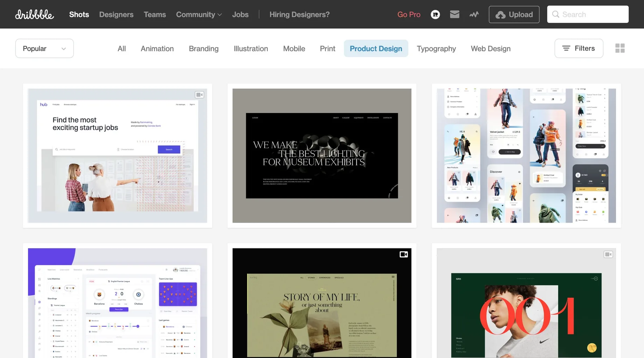Go to Teams in the navigation

click(155, 14)
